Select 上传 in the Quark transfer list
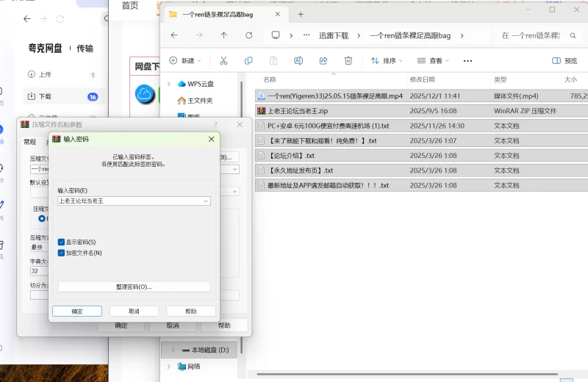Screen dimensions: 588x382 (x=44, y=74)
